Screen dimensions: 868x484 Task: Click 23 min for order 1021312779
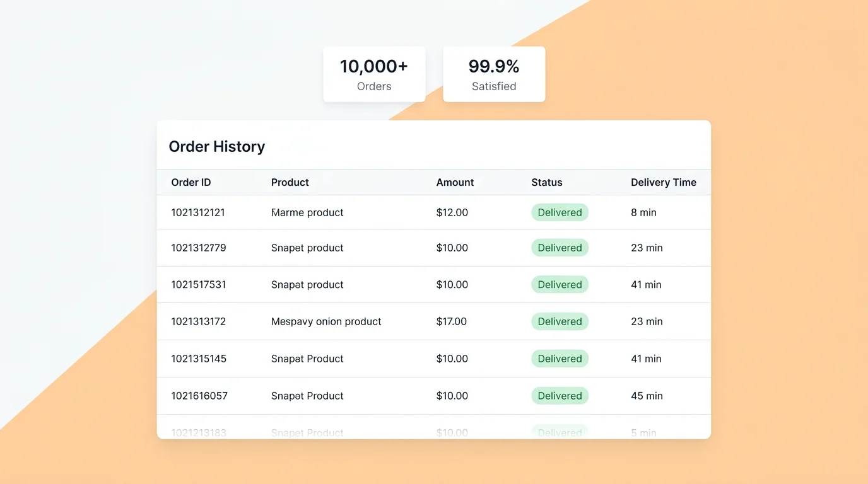[647, 248]
